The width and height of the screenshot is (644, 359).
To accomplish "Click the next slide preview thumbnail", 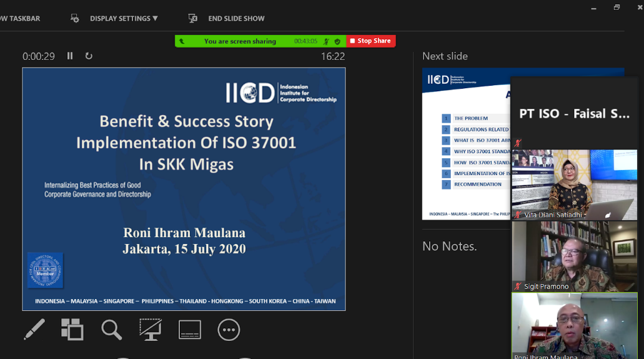I will coord(466,144).
